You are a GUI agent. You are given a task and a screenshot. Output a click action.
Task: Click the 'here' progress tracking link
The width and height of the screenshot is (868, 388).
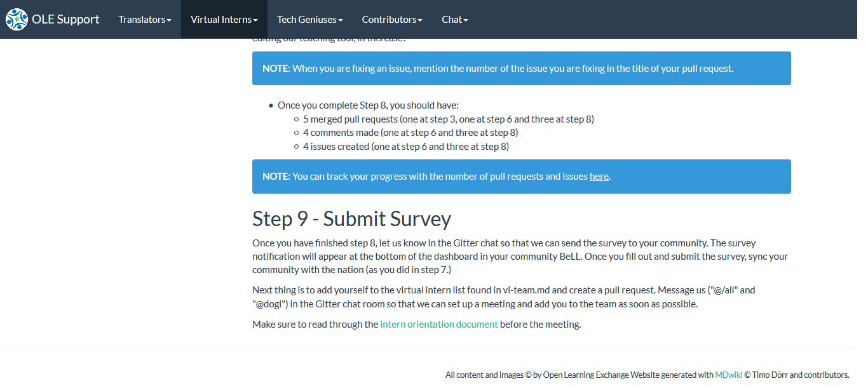[599, 176]
